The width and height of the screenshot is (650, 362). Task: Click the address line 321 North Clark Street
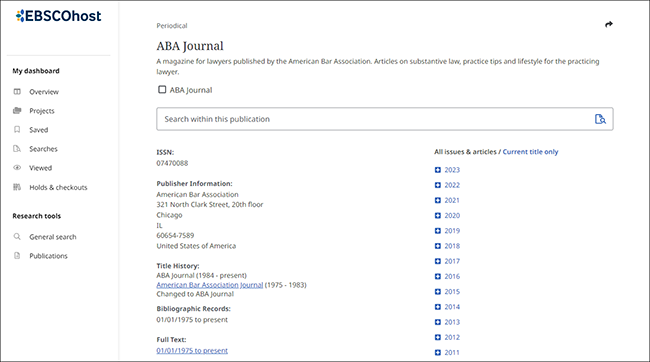coord(210,204)
